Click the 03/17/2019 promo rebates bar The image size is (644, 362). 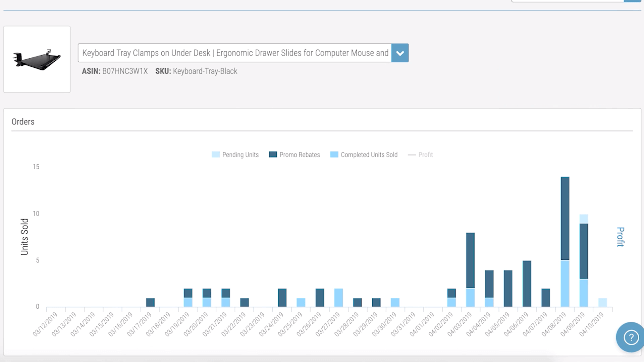coord(150,302)
